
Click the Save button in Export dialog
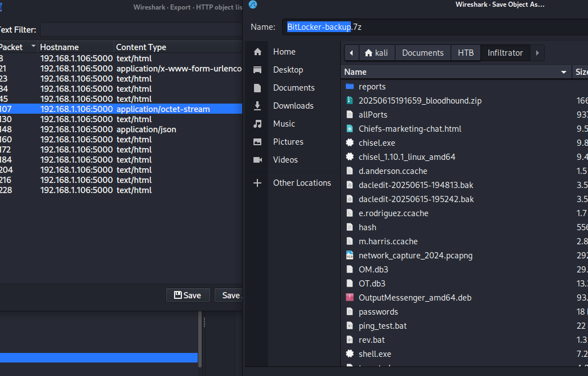point(188,296)
